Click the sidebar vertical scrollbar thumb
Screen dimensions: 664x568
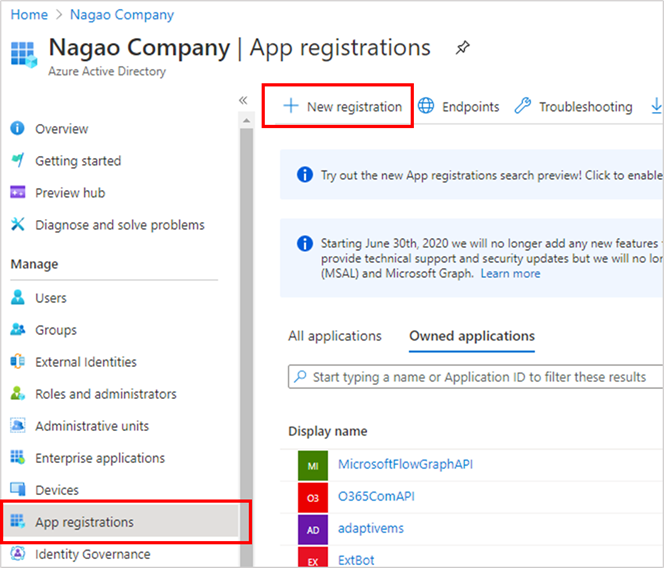(246, 347)
